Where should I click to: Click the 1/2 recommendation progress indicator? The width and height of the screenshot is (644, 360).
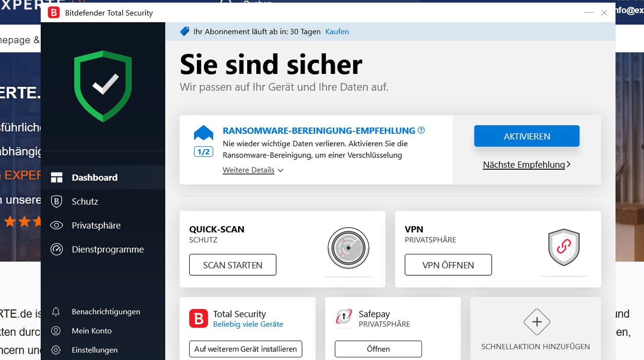pyautogui.click(x=203, y=151)
